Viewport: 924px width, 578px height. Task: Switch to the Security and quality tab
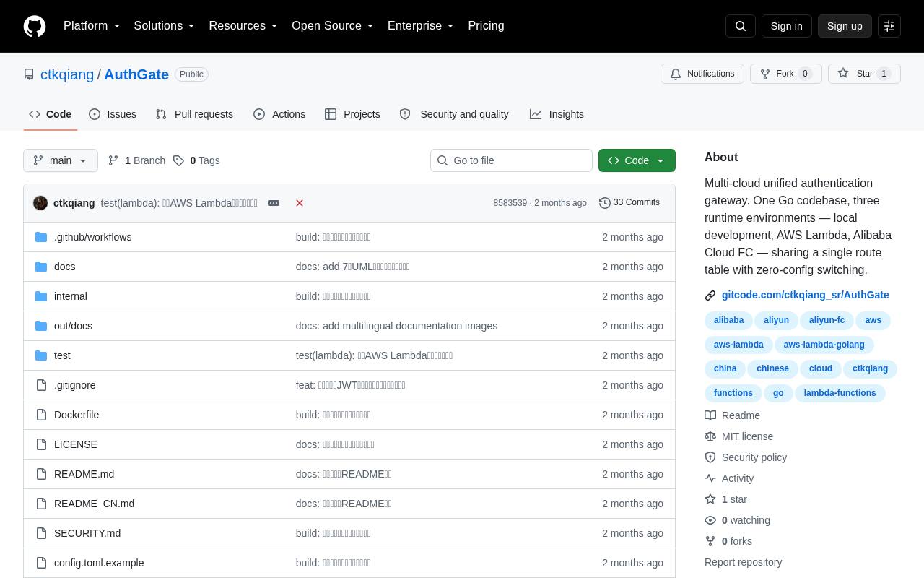tap(454, 114)
